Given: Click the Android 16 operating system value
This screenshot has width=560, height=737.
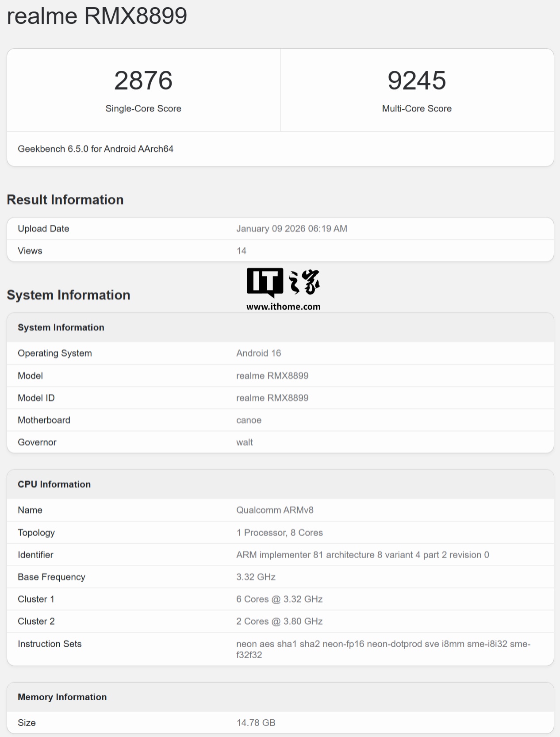Looking at the screenshot, I should pos(258,353).
